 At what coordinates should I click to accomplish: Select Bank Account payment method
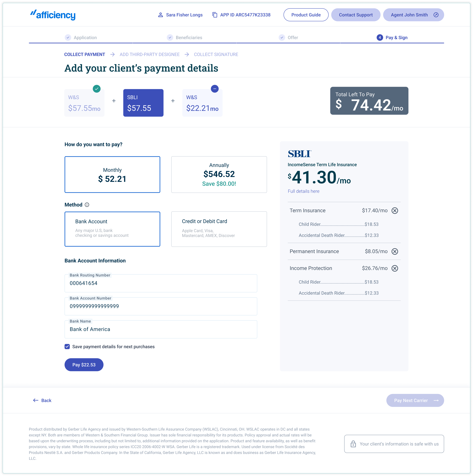[x=112, y=229]
